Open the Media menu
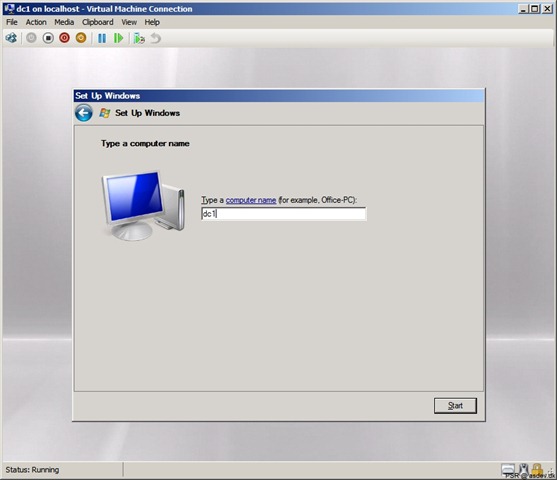557x480 pixels. [x=64, y=22]
